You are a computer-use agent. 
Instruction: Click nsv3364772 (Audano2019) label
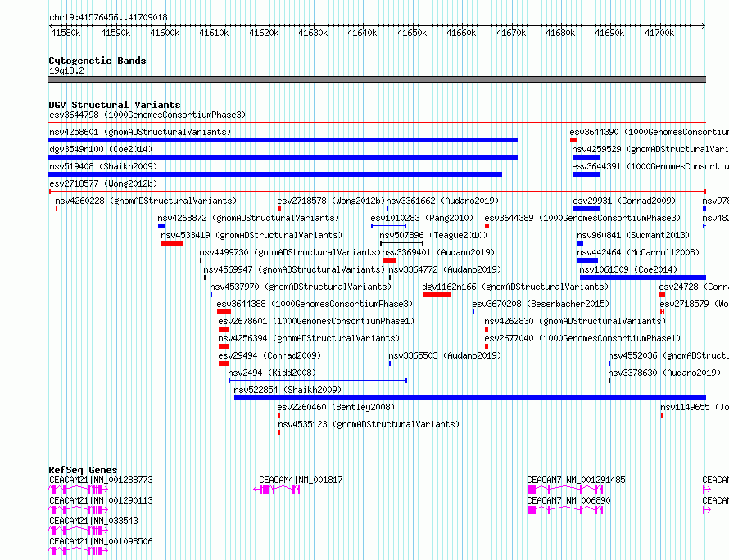(x=445, y=269)
